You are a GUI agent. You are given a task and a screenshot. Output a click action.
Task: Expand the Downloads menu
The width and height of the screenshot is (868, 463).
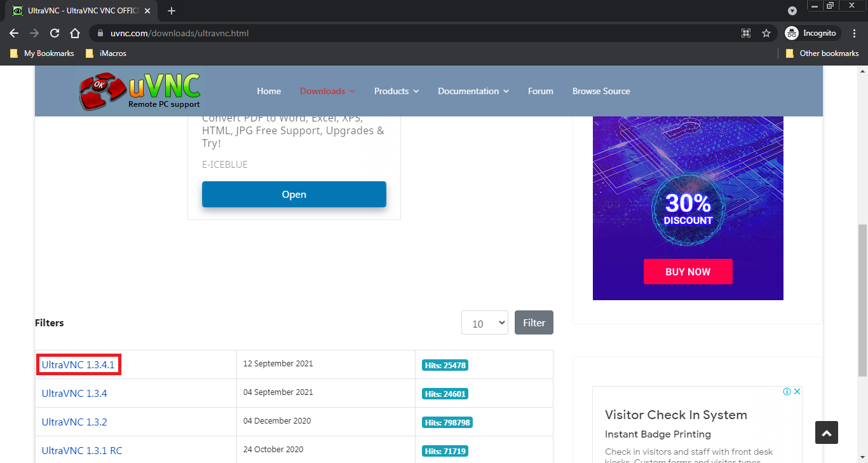coord(327,91)
